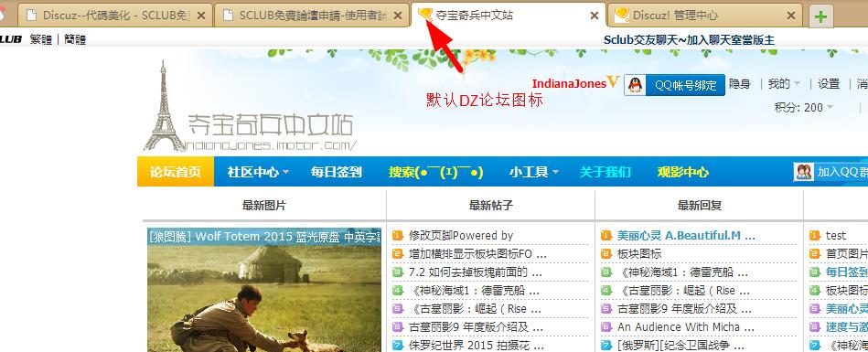Select the 每日签到 navigation item
The image size is (868, 352).
(x=336, y=172)
